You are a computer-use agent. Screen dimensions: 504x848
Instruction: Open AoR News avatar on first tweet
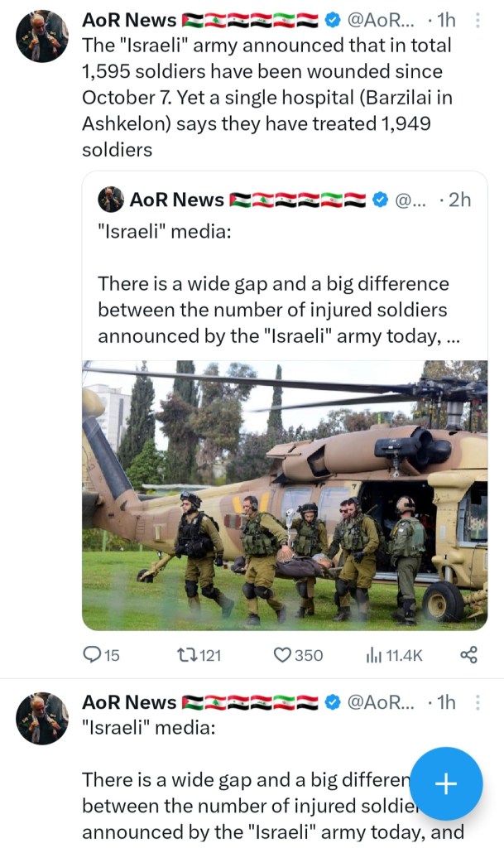(42, 36)
